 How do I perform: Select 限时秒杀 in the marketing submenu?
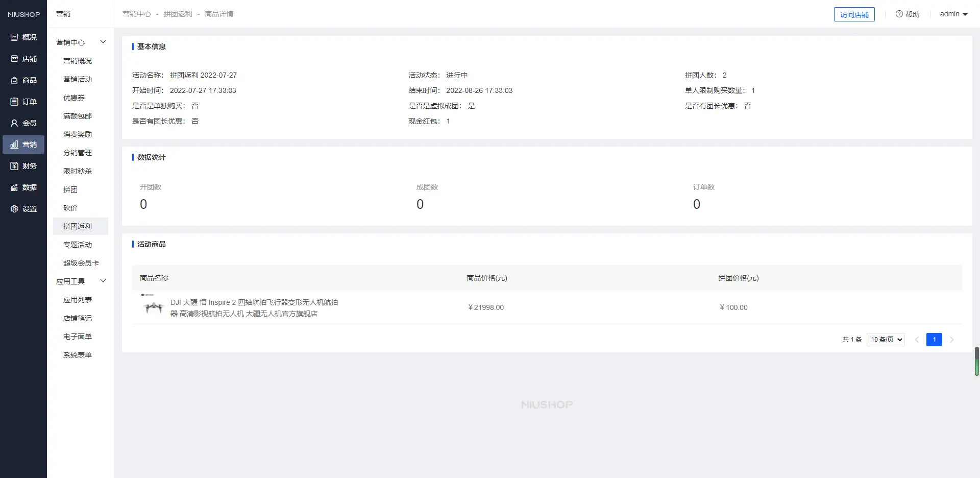(78, 171)
